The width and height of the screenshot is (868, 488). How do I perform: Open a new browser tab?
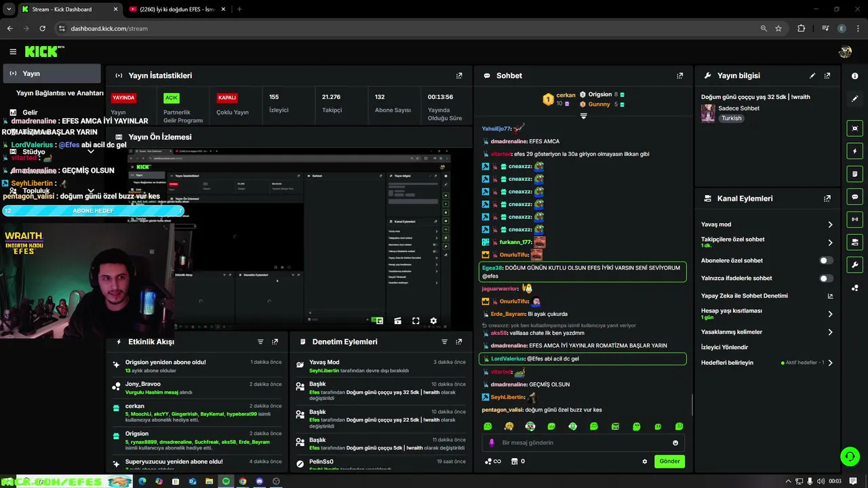[x=239, y=9]
